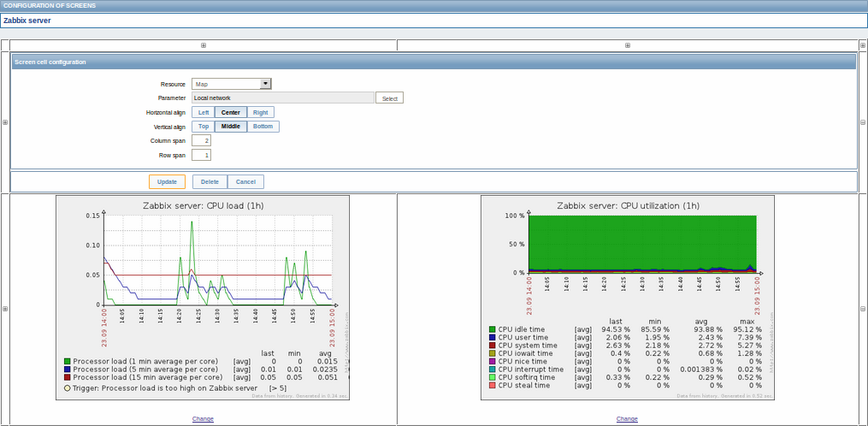Add a row via the plus icon left of the CPU load graph
Screen dimensions: 868x426
5,309
